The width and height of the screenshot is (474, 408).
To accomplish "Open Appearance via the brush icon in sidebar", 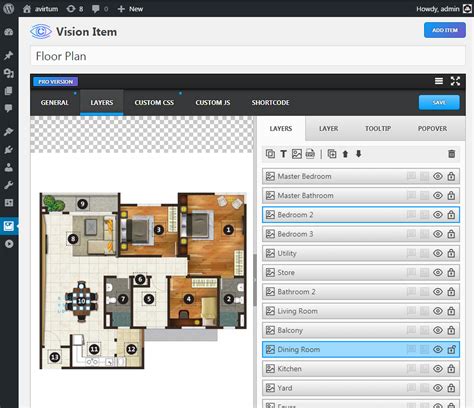I will coord(9,132).
